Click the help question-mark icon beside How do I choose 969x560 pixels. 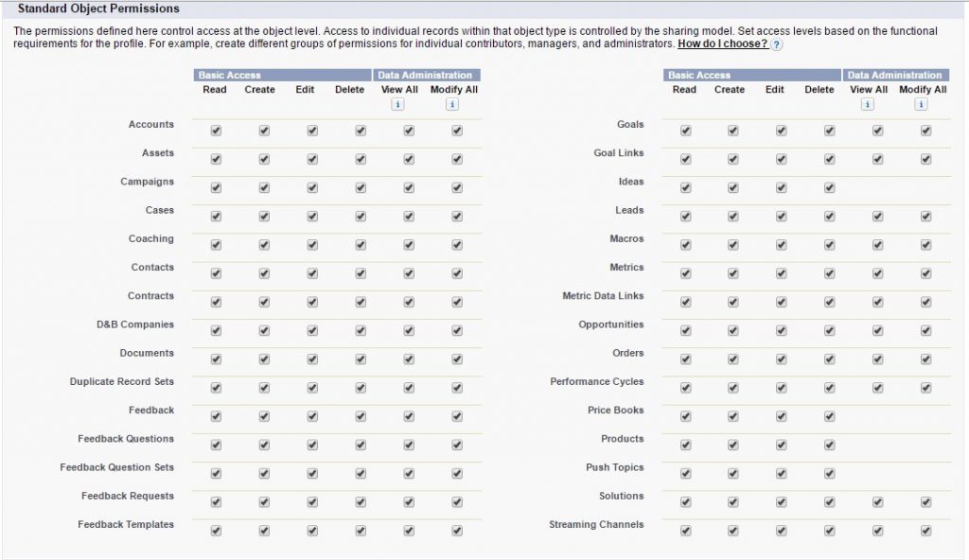[777, 44]
